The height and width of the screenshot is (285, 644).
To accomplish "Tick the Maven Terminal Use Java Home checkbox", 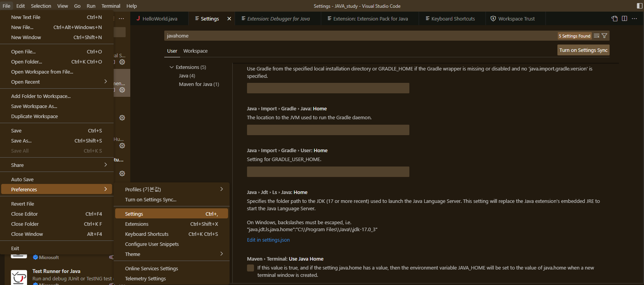I will coord(250,268).
